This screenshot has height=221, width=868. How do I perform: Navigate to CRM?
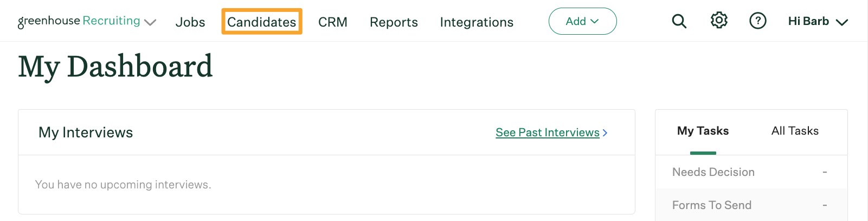333,22
